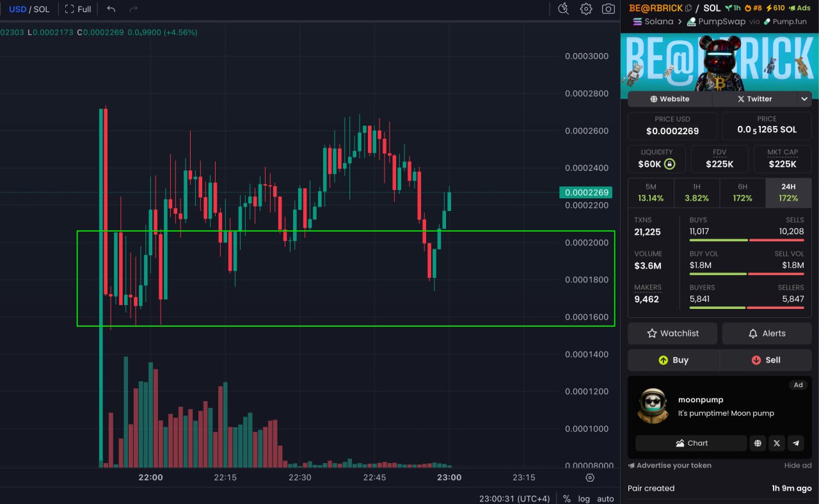Select the 24H stats tab

(788, 193)
